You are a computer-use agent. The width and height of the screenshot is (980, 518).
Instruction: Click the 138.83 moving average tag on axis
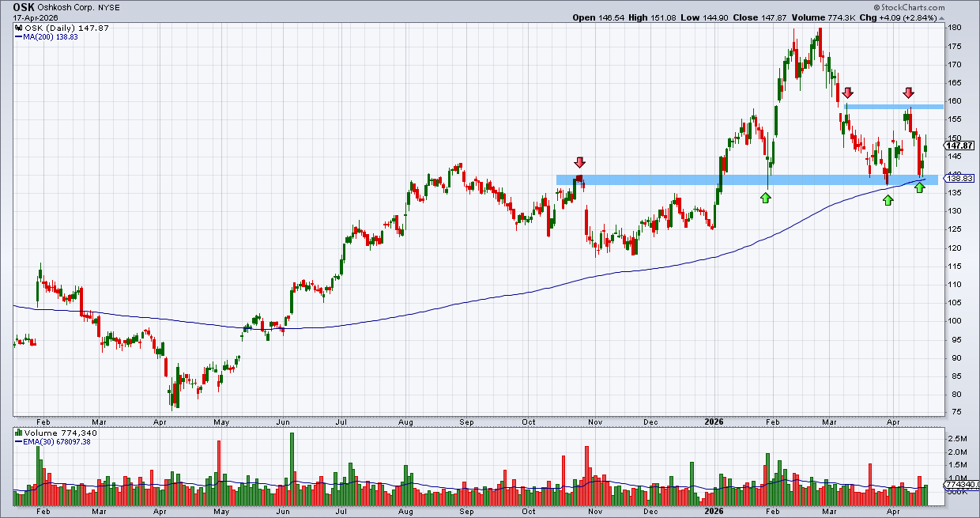coord(959,179)
